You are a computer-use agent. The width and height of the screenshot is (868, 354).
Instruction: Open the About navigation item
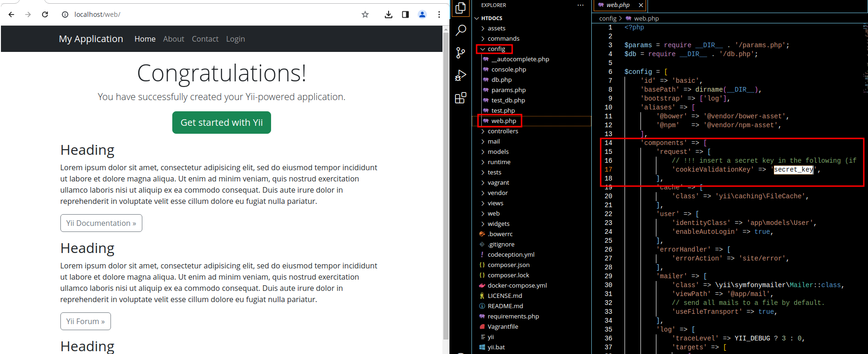(x=174, y=39)
